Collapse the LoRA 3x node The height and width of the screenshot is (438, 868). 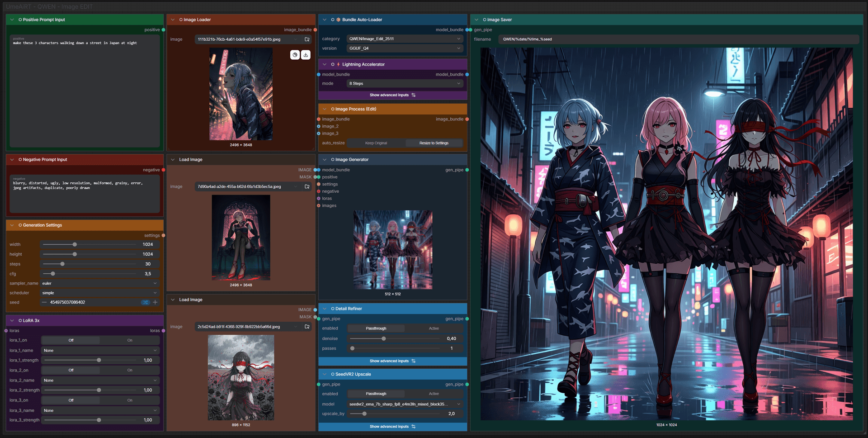coord(12,320)
